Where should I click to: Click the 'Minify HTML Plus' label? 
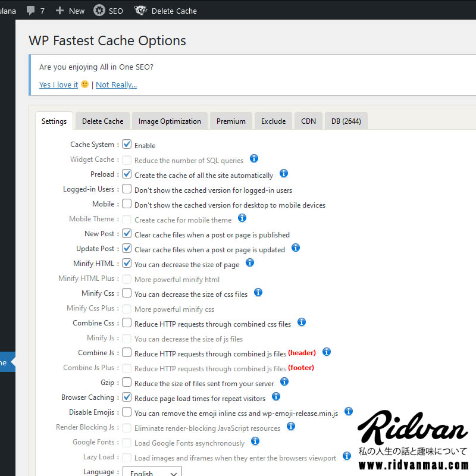[x=86, y=278]
